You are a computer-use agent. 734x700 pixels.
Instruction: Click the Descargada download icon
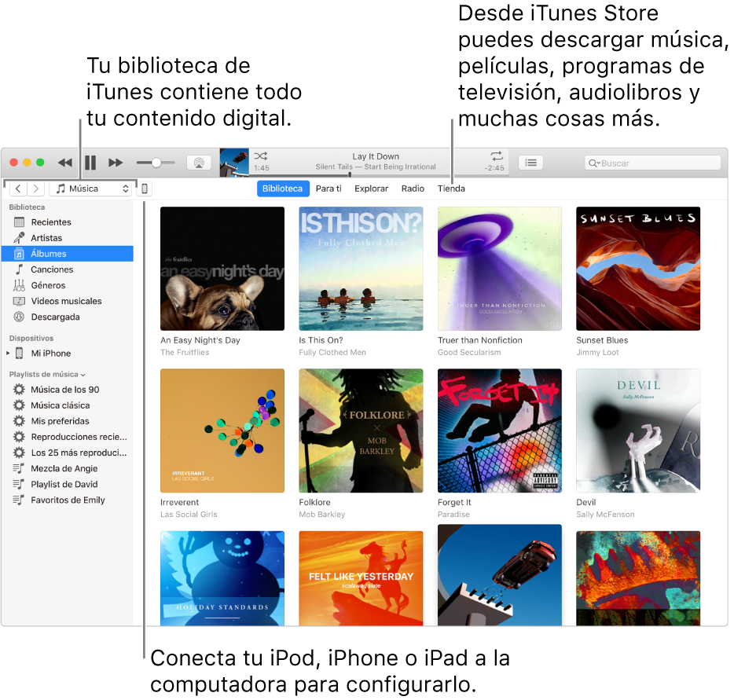click(x=19, y=317)
